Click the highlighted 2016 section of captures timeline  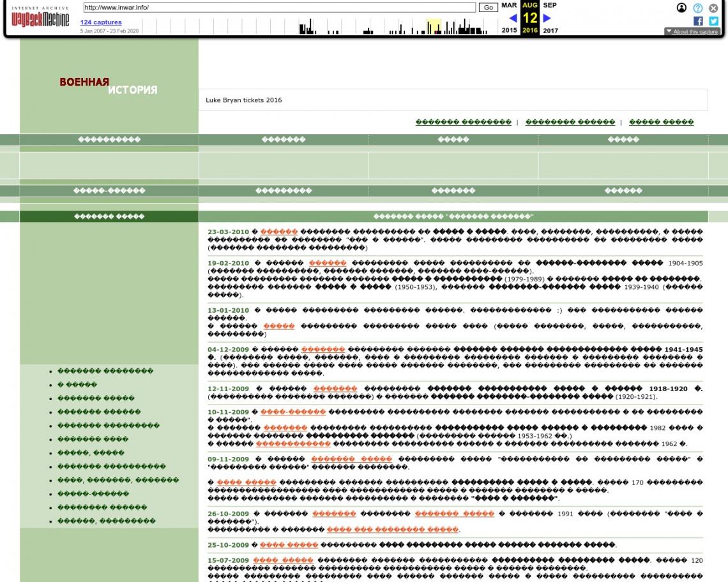pyautogui.click(x=434, y=26)
